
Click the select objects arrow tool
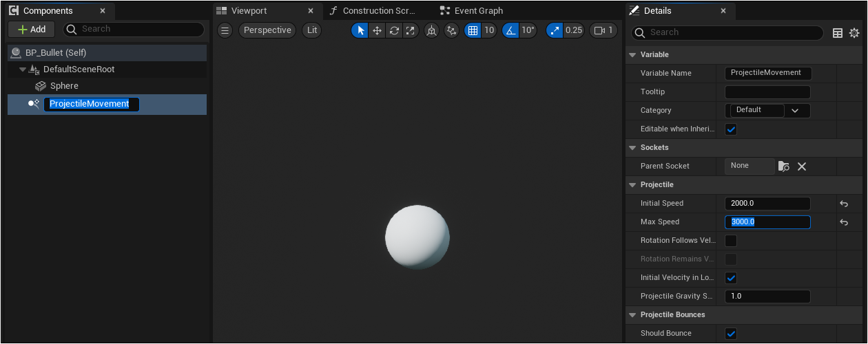click(x=360, y=30)
